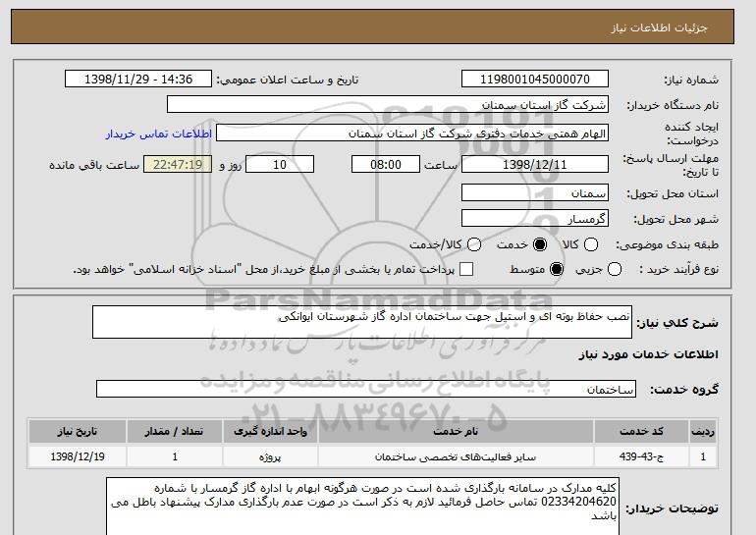Click the جزئیات اطلاعات نیاز header title
The image size is (756, 535).
(659, 27)
